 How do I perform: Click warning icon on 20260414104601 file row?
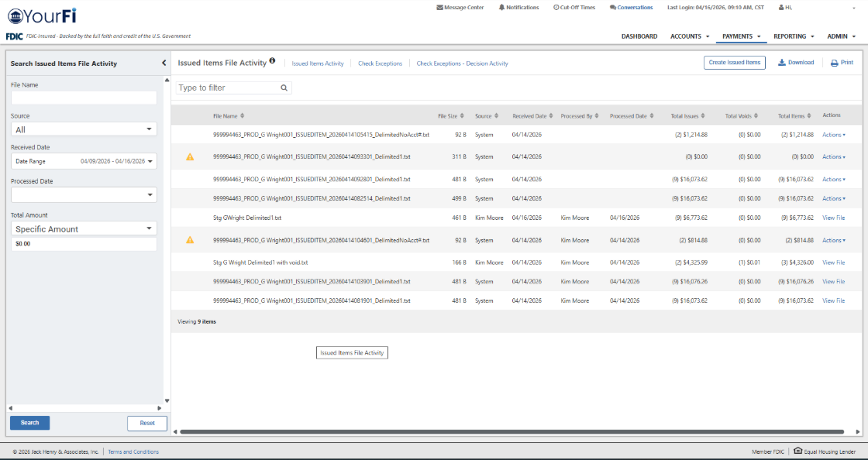pos(190,240)
